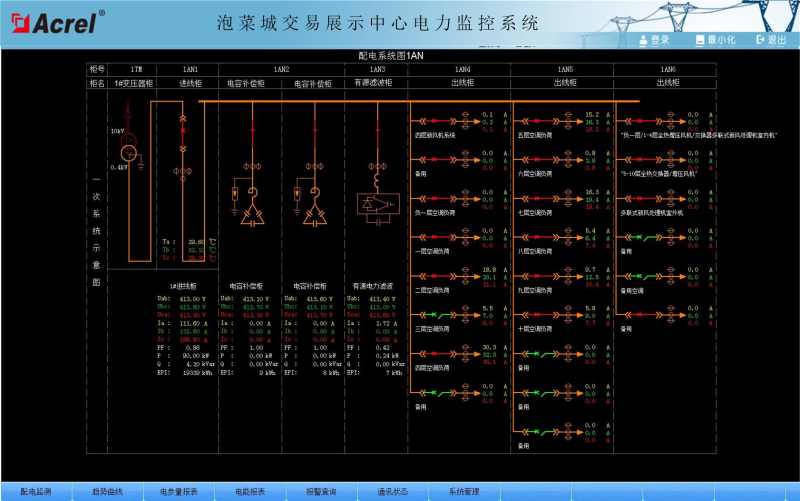Click the 登录 login button
Screen dimensions: 800x501
point(655,40)
